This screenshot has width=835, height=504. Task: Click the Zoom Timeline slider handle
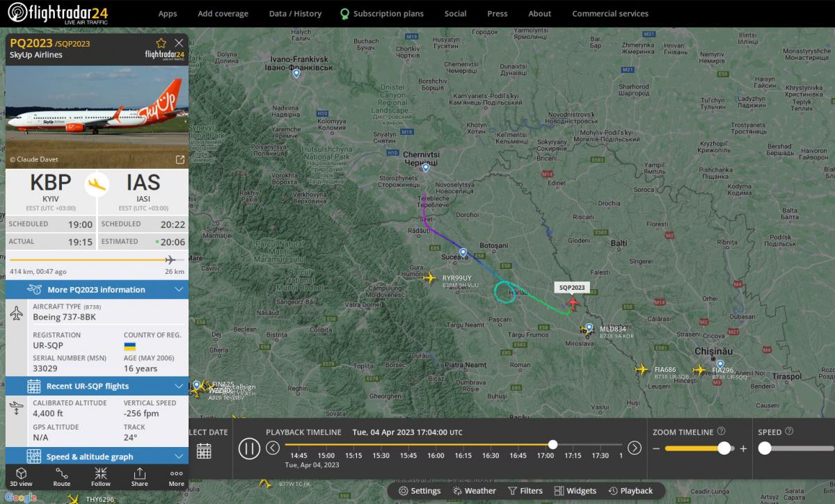(x=724, y=448)
